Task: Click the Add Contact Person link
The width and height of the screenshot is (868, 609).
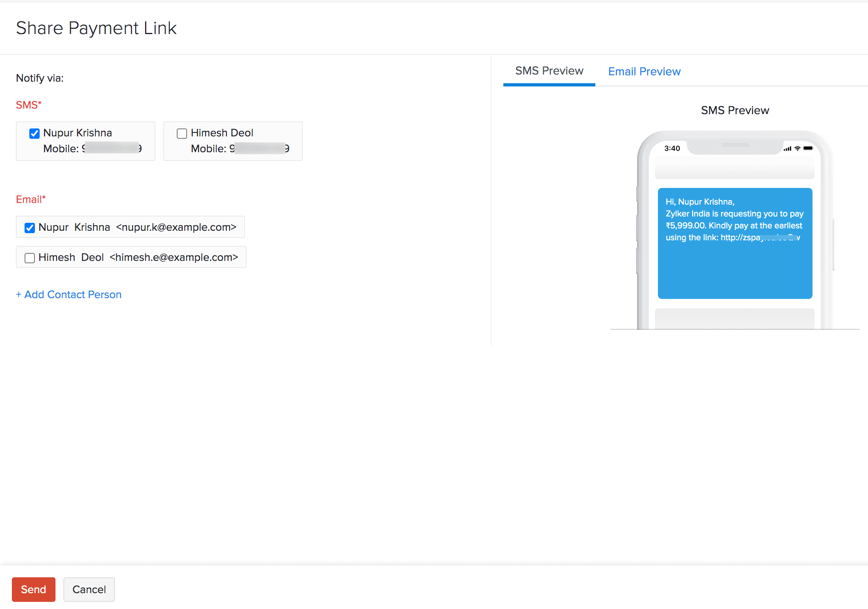Action: tap(69, 295)
